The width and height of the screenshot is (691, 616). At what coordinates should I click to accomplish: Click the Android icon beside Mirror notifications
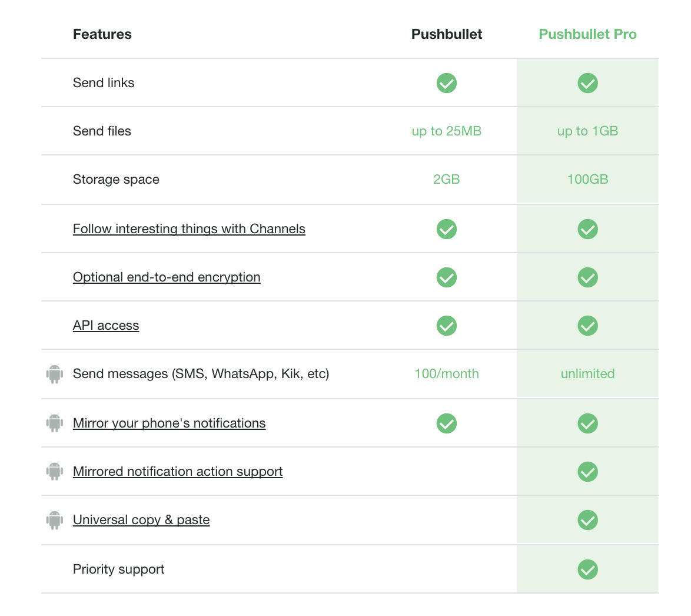click(x=55, y=423)
